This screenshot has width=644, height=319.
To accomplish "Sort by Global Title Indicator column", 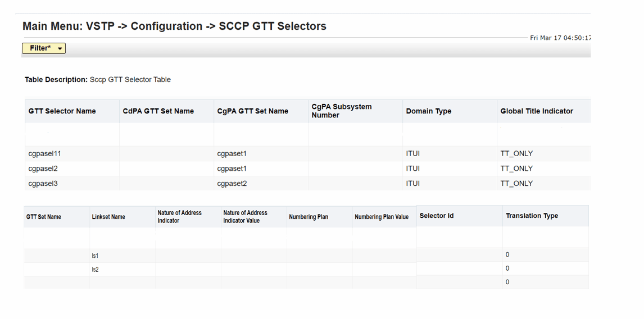I will [536, 111].
